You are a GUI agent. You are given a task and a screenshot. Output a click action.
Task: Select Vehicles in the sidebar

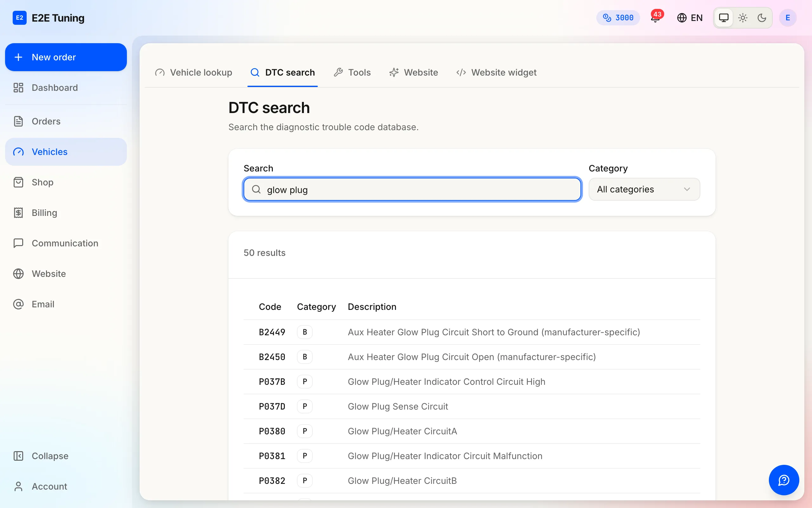66,152
